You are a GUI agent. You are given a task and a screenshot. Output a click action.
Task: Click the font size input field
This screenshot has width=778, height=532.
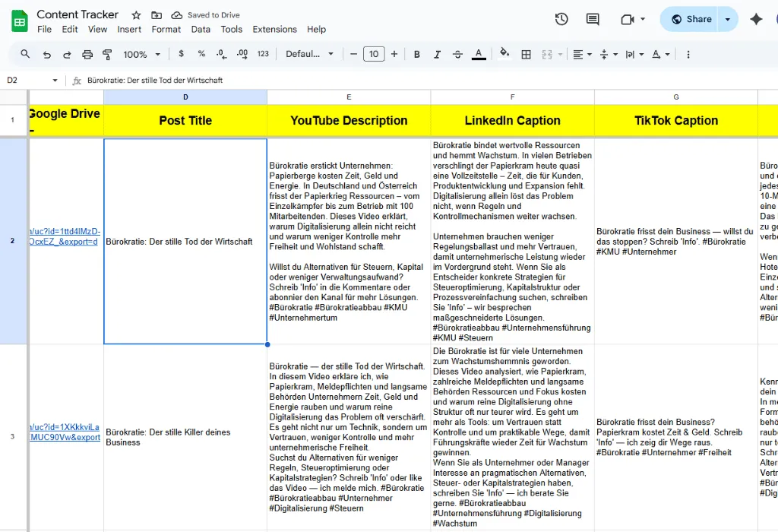click(x=374, y=54)
